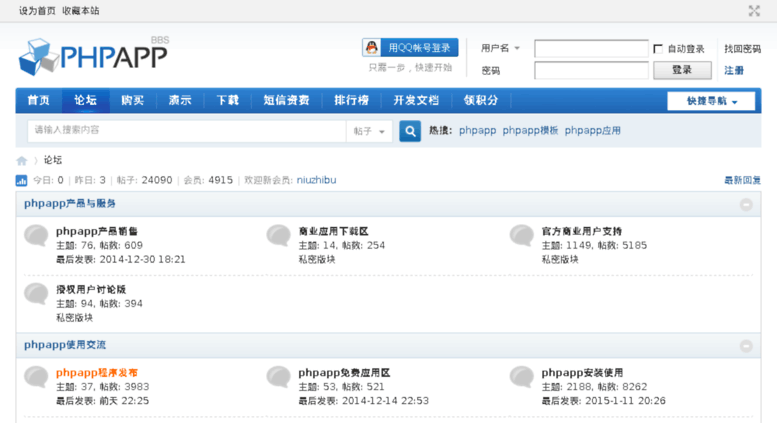
Task: Focus the username input field
Action: pyautogui.click(x=591, y=49)
